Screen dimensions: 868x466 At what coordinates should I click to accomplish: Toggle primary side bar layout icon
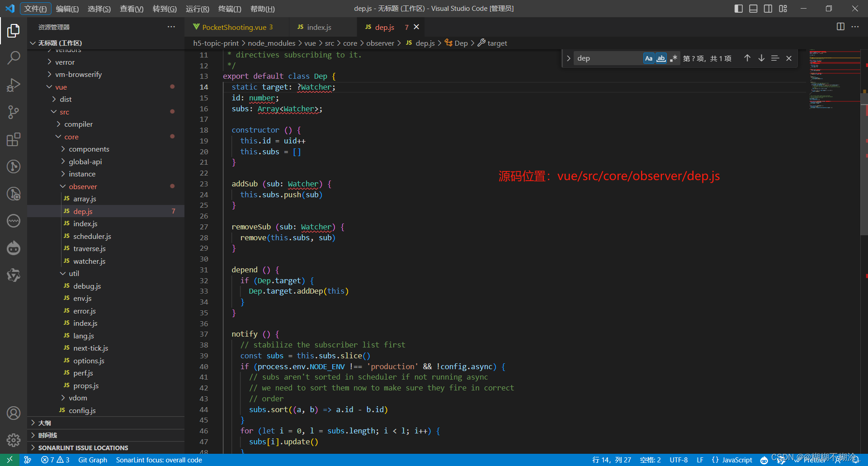coord(739,9)
